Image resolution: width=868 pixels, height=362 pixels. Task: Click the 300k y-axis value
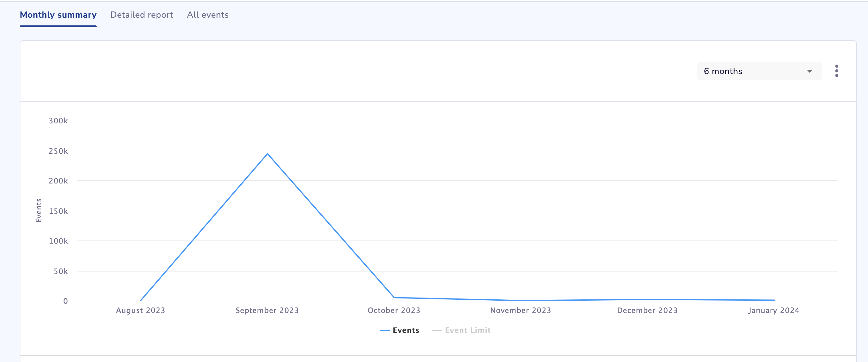click(58, 121)
